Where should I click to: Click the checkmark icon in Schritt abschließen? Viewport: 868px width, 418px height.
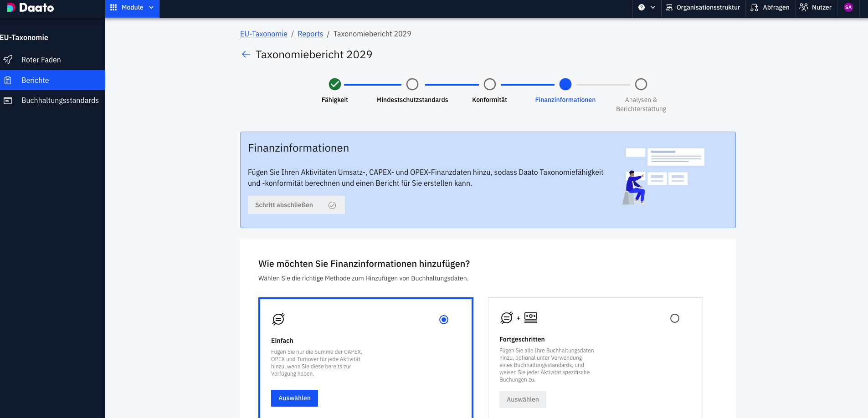[332, 205]
